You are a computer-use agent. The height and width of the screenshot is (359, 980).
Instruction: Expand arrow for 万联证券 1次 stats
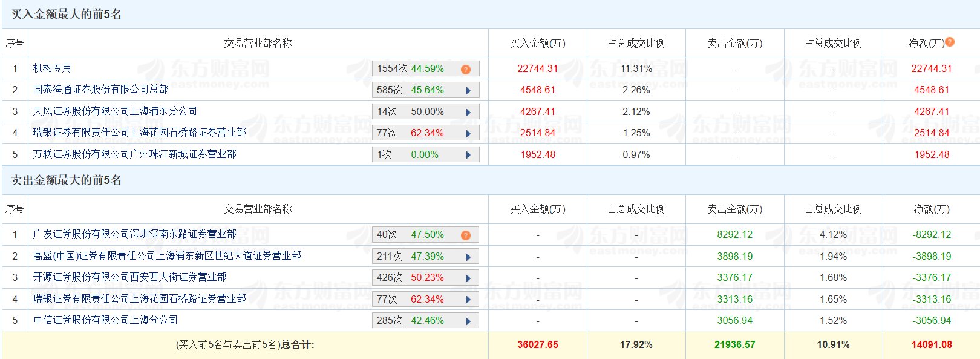pyautogui.click(x=468, y=155)
